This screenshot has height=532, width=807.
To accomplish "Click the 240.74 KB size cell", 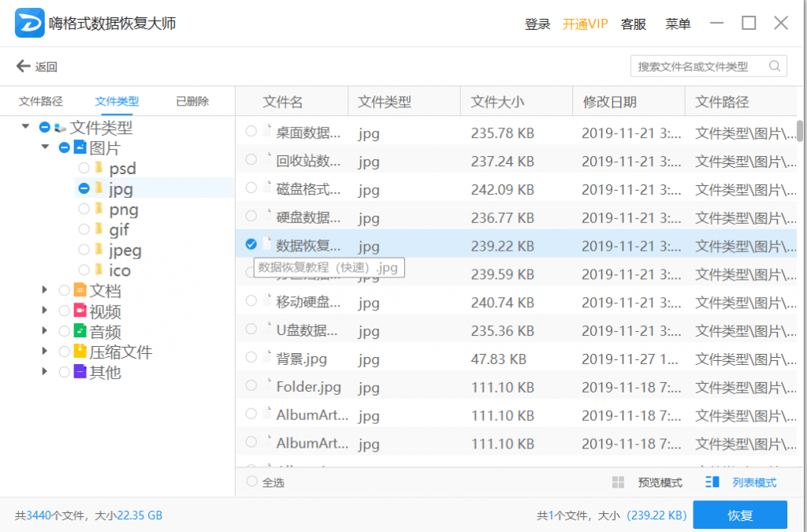I will click(x=502, y=303).
